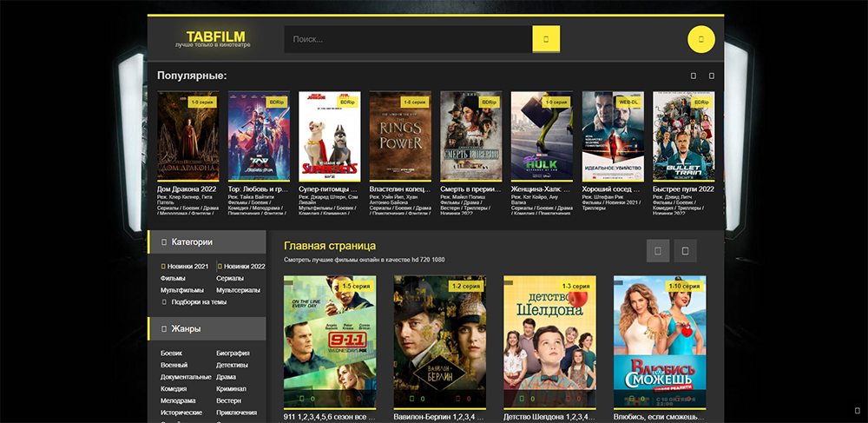The image size is (868, 423).
Task: Go to Мультфильмы category
Action: [x=182, y=290]
